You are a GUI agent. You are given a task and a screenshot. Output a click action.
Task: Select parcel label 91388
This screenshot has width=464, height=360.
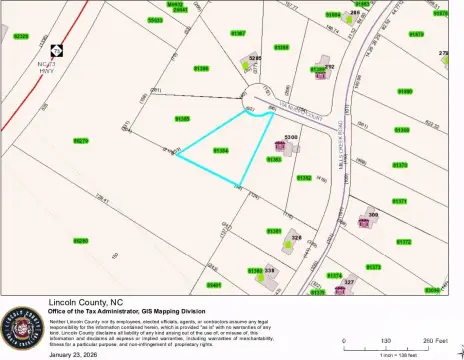tap(282, 47)
